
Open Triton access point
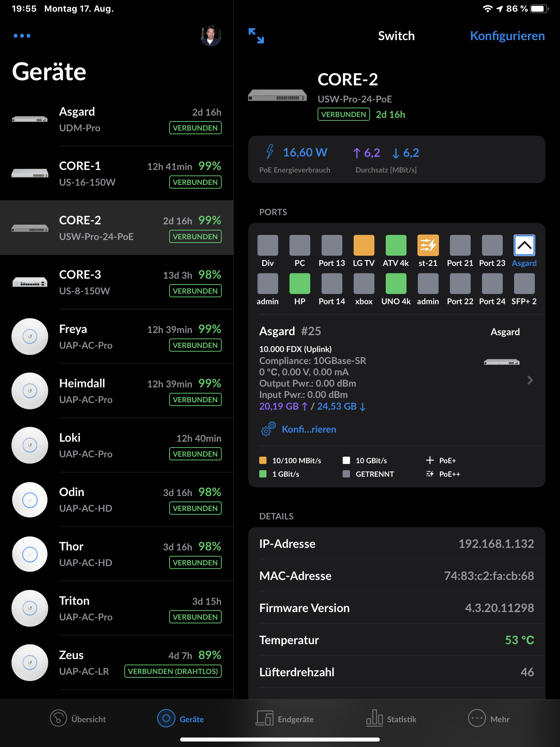coord(117,608)
